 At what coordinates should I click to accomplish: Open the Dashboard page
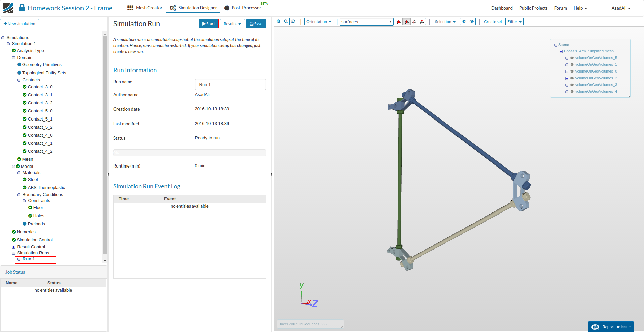[x=502, y=8]
